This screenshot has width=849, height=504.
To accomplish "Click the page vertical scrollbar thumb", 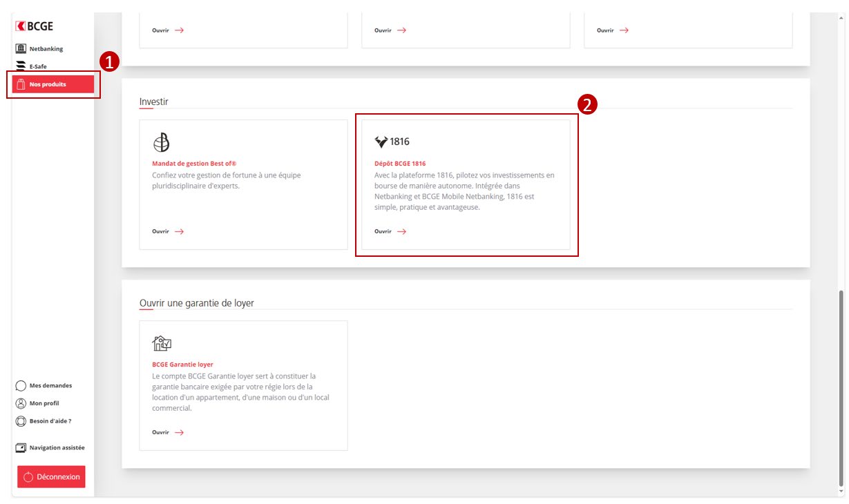I will click(841, 387).
